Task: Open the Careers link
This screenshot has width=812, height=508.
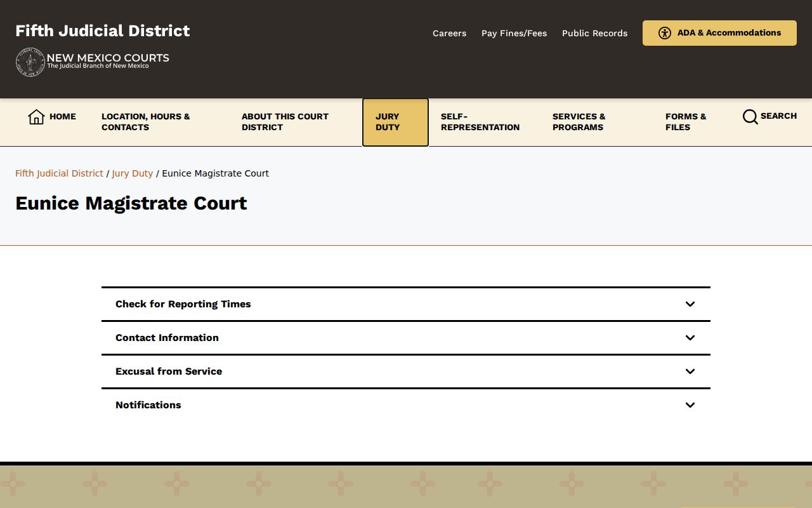Action: tap(449, 33)
